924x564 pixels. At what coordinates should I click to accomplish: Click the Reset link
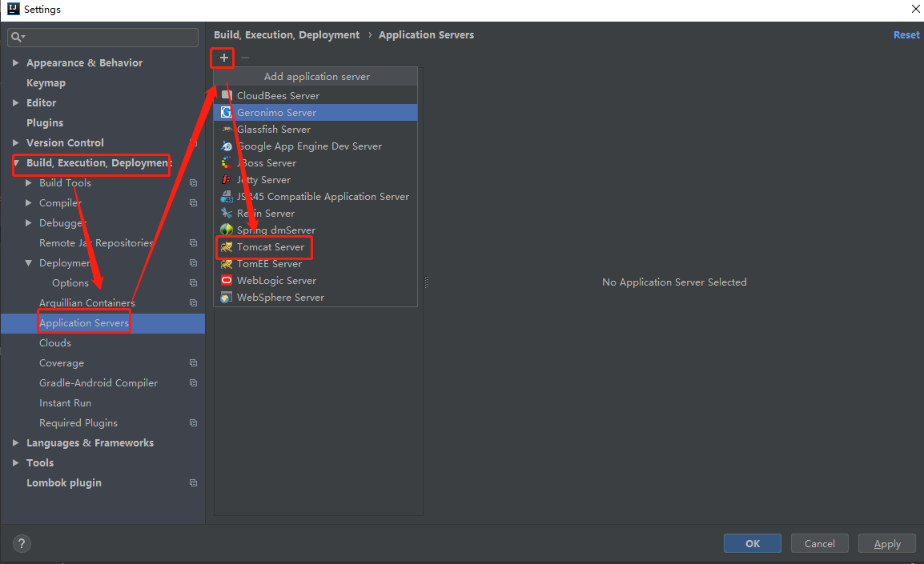tap(906, 34)
